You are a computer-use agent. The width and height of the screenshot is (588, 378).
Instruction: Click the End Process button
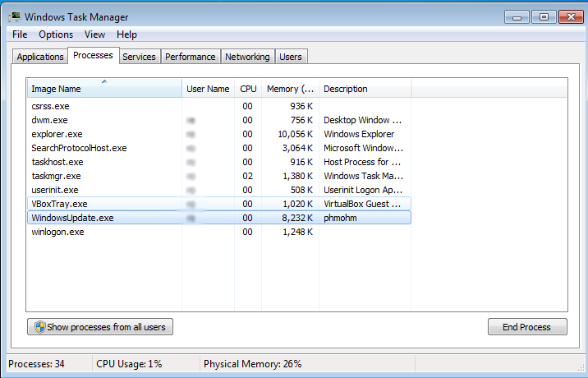(x=527, y=326)
